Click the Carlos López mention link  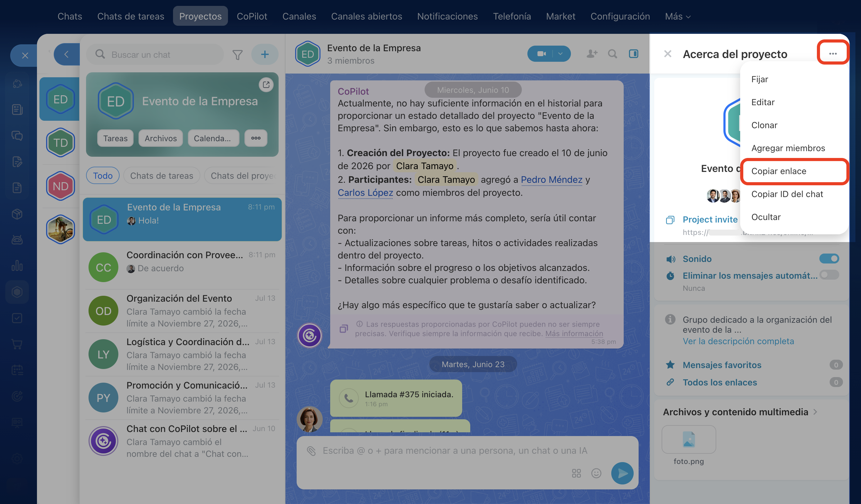coord(365,193)
